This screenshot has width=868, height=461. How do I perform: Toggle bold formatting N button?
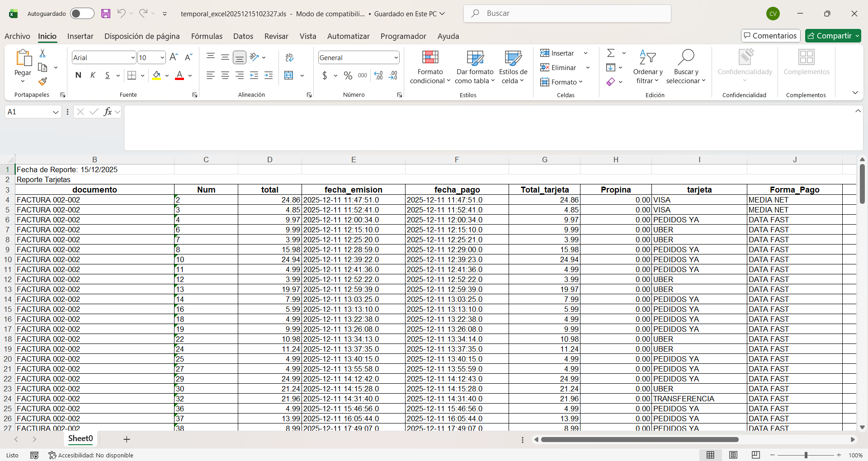coord(78,75)
